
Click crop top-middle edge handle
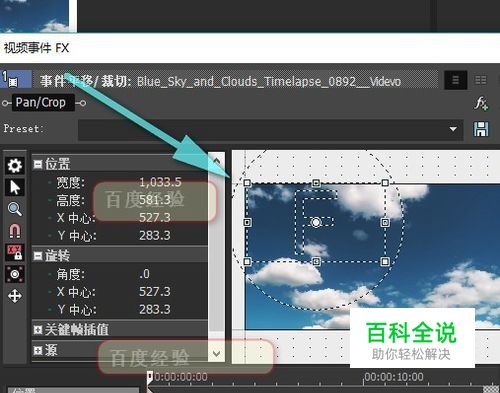click(x=316, y=183)
